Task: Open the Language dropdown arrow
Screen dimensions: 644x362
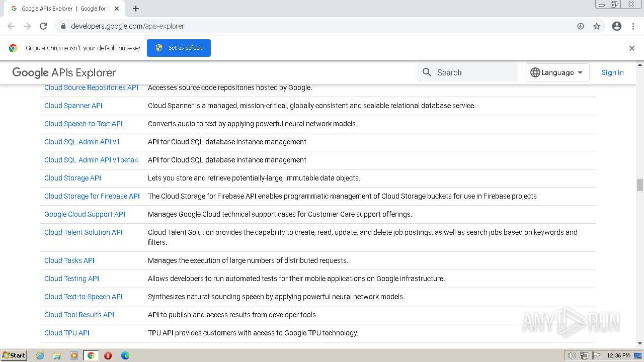Action: [x=580, y=72]
